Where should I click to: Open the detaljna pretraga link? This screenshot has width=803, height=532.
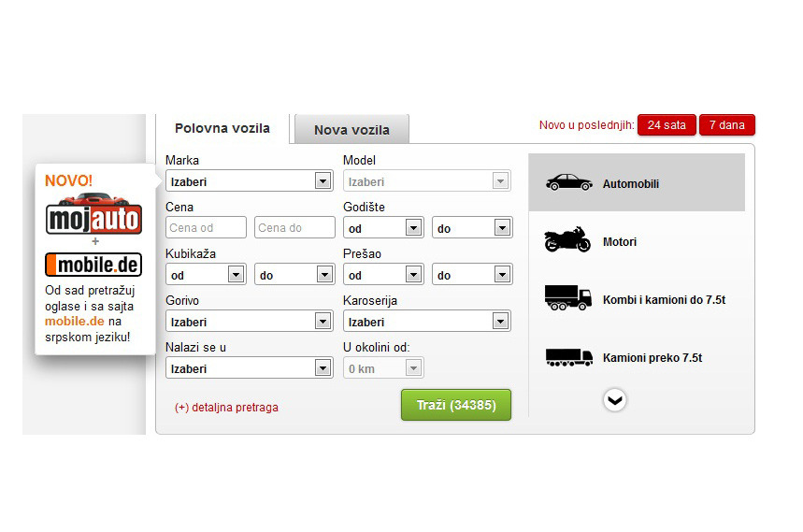(x=226, y=408)
